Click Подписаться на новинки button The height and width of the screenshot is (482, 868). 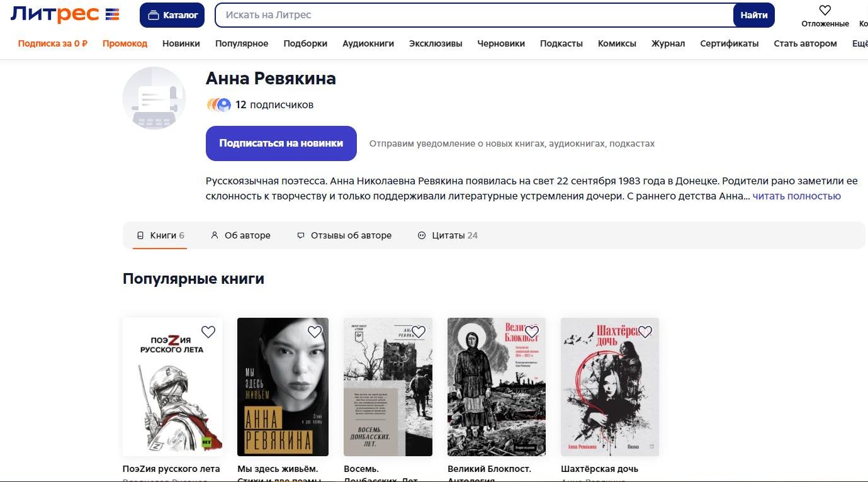coord(281,143)
